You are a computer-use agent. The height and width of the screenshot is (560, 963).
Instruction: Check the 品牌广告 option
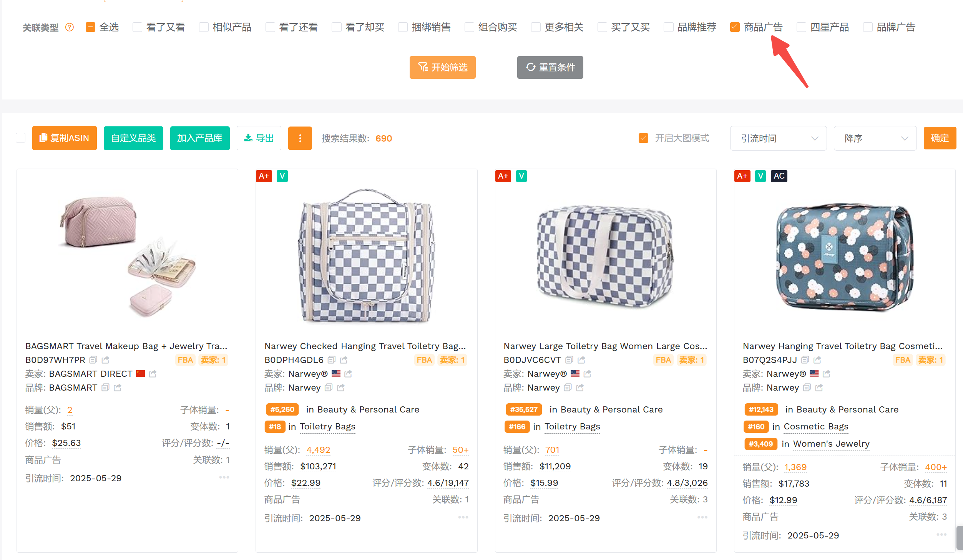(x=868, y=27)
